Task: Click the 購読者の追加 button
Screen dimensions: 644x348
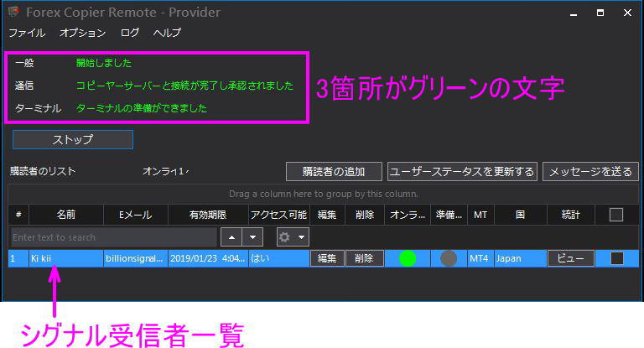Action: pyautogui.click(x=334, y=171)
